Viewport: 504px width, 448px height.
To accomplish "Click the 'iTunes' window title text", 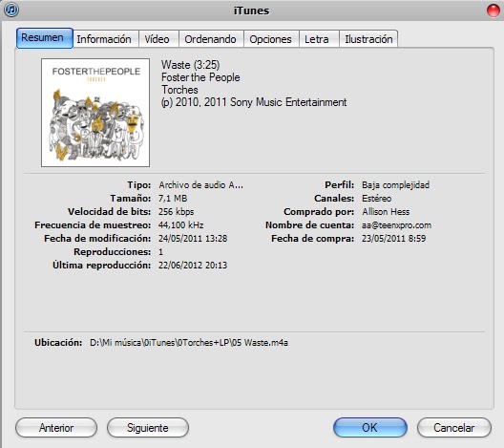I will pos(252,11).
